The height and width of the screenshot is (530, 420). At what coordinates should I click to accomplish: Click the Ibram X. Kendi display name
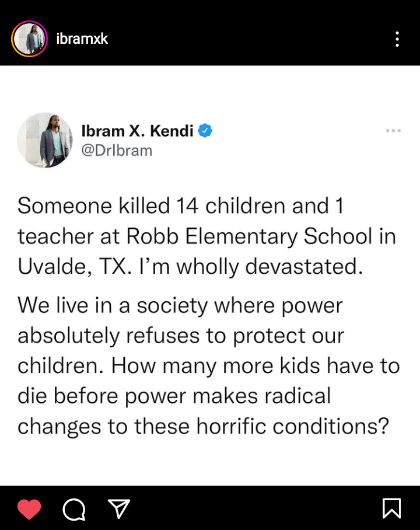click(137, 131)
